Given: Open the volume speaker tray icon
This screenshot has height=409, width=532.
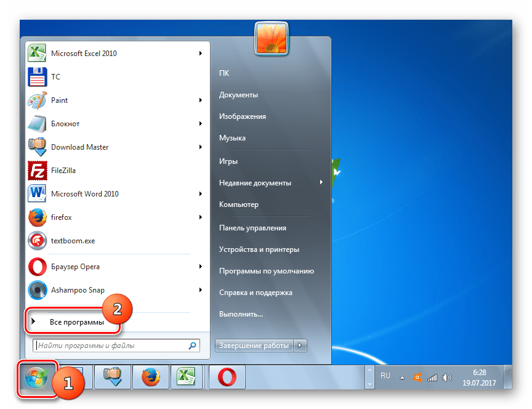Looking at the screenshot, I should 447,377.
